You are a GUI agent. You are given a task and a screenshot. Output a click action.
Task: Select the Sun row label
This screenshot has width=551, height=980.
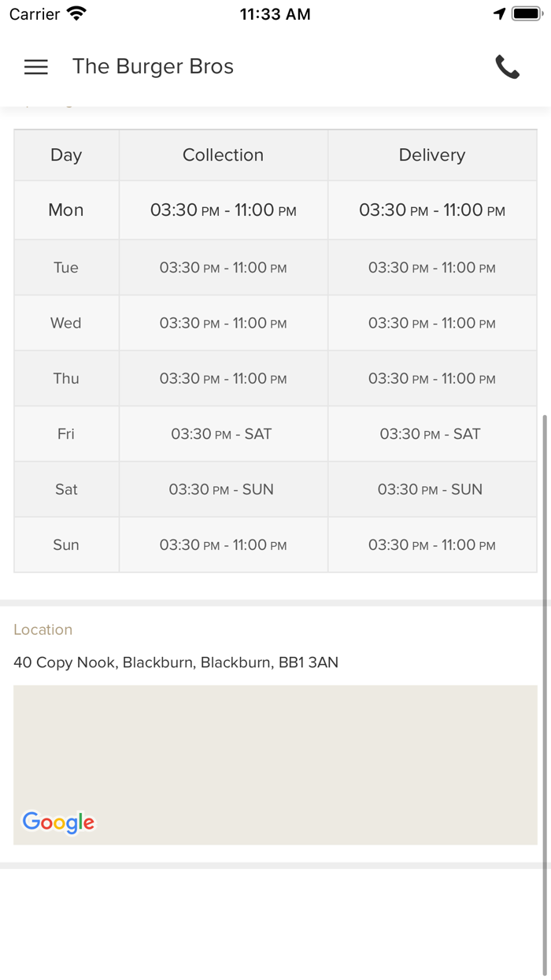pyautogui.click(x=66, y=545)
